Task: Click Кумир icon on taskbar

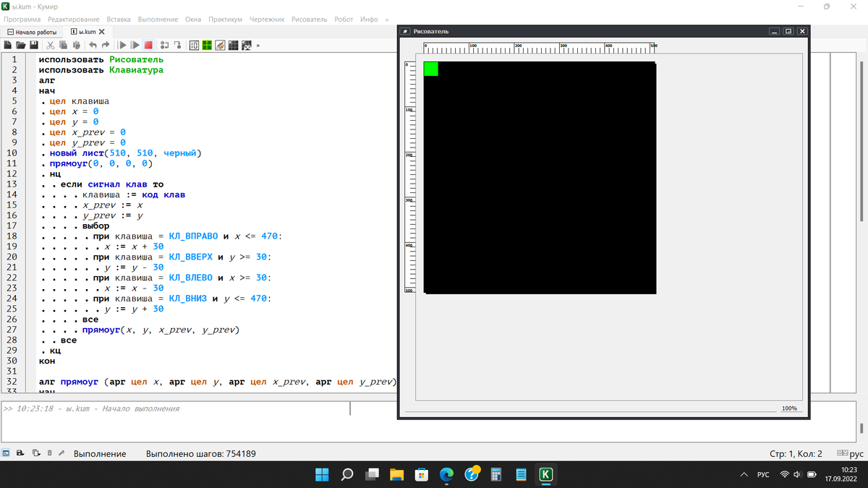Action: tap(546, 474)
